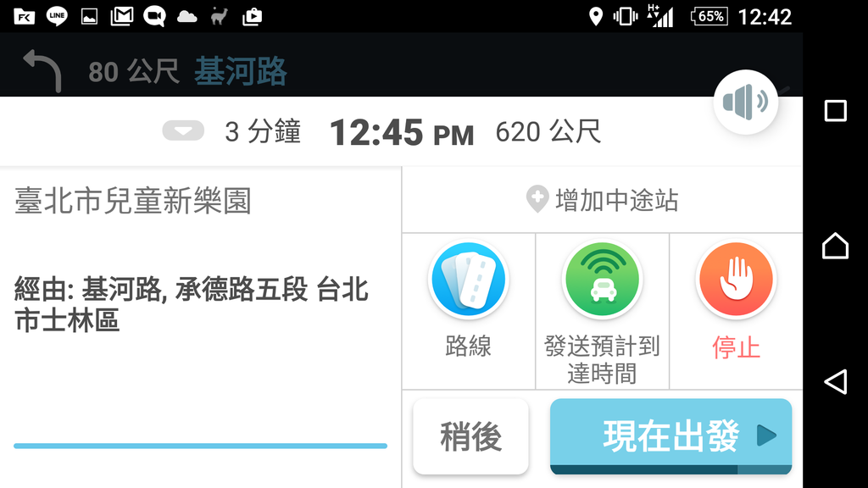This screenshot has height=488, width=868.
Task: Toggle the sound speaker button
Action: [x=746, y=102]
